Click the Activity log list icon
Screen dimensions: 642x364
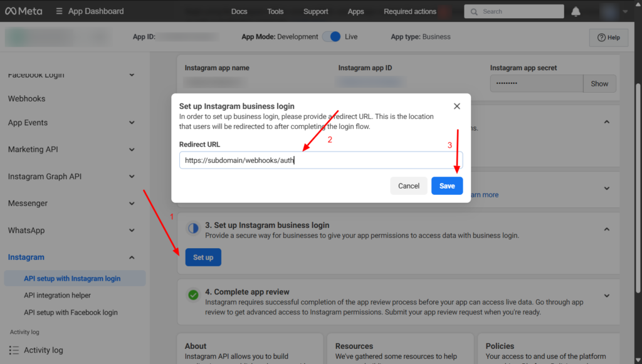[x=14, y=350]
